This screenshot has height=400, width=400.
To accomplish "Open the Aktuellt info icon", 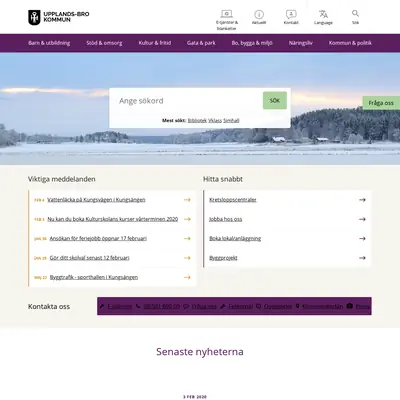I will 259,14.
